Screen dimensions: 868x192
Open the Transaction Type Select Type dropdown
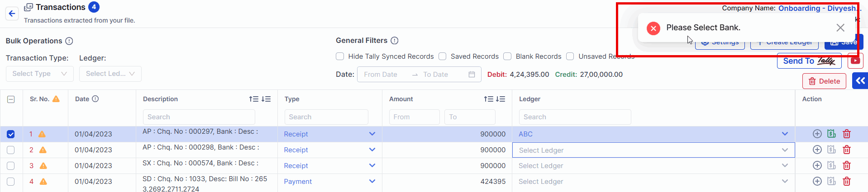point(40,74)
